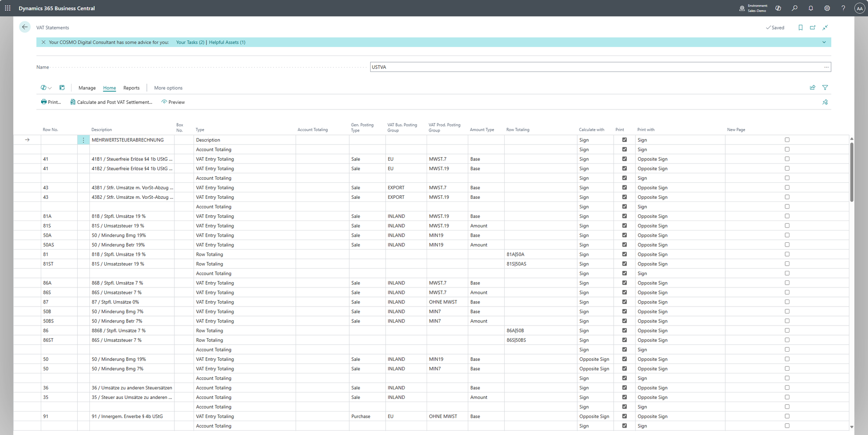The image size is (868, 435).
Task: Open page in new window icon
Action: [812, 28]
